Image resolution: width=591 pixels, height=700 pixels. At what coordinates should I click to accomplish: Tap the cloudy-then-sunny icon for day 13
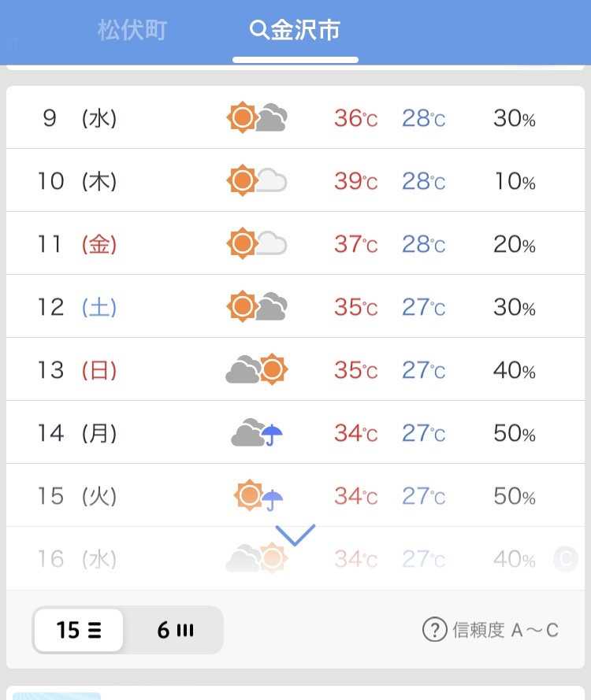pos(257,369)
